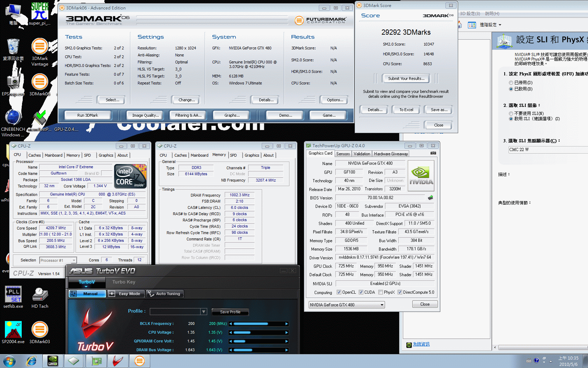The width and height of the screenshot is (588, 368).
Task: Toggle PhysX checkbox in GPU-Z
Action: tap(380, 292)
